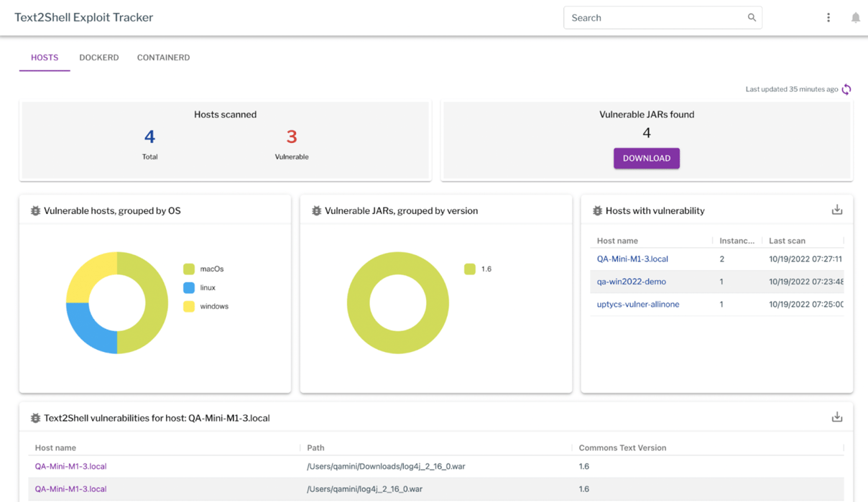Toggle the linux legend entry
Viewport: 868px width, 502px height.
tap(199, 287)
